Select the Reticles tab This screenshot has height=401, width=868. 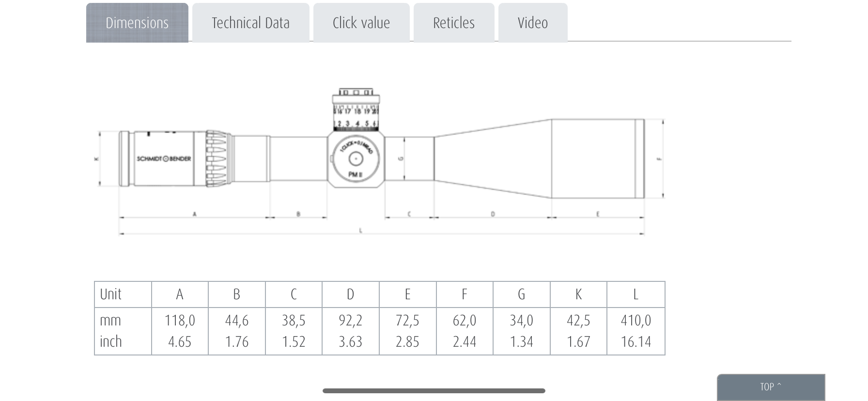[454, 23]
